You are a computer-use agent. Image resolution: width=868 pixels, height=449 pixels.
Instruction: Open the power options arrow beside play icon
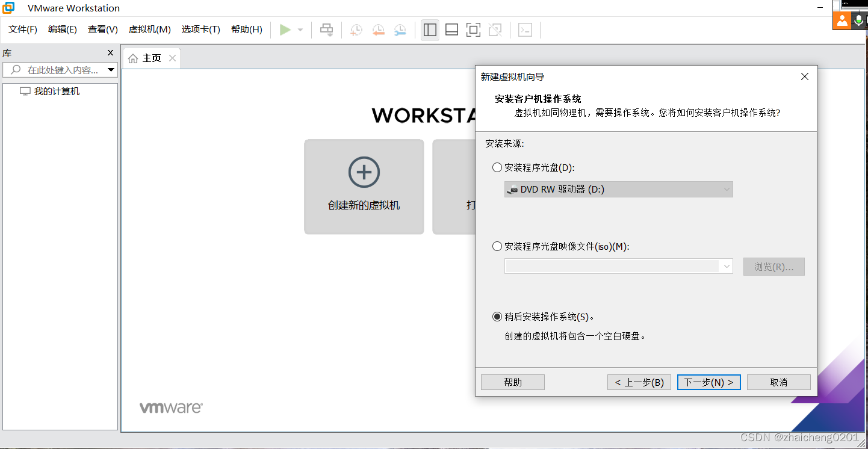coord(300,29)
